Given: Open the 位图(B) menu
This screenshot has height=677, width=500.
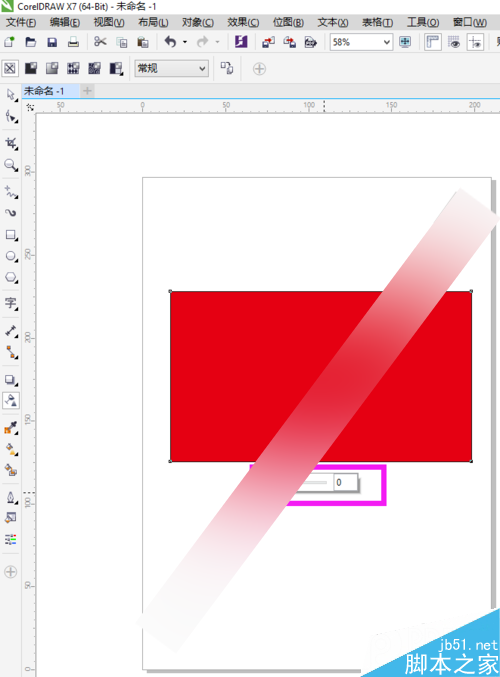Looking at the screenshot, I should (x=288, y=22).
